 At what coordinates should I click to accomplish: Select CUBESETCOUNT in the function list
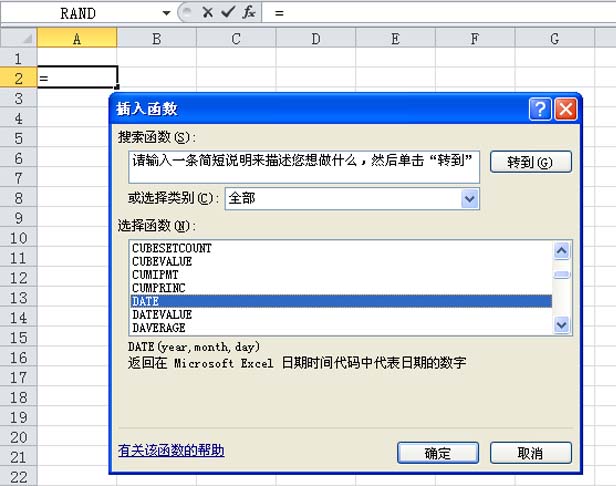(172, 247)
